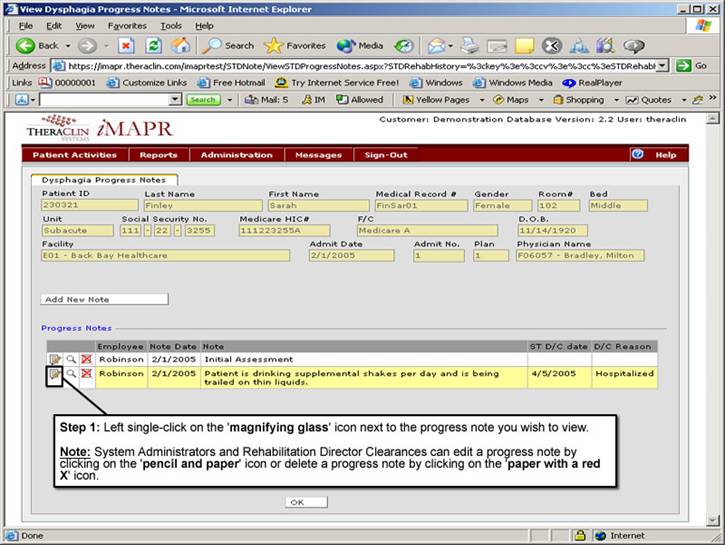Click the green Search button in MSN toolbar

(x=203, y=99)
